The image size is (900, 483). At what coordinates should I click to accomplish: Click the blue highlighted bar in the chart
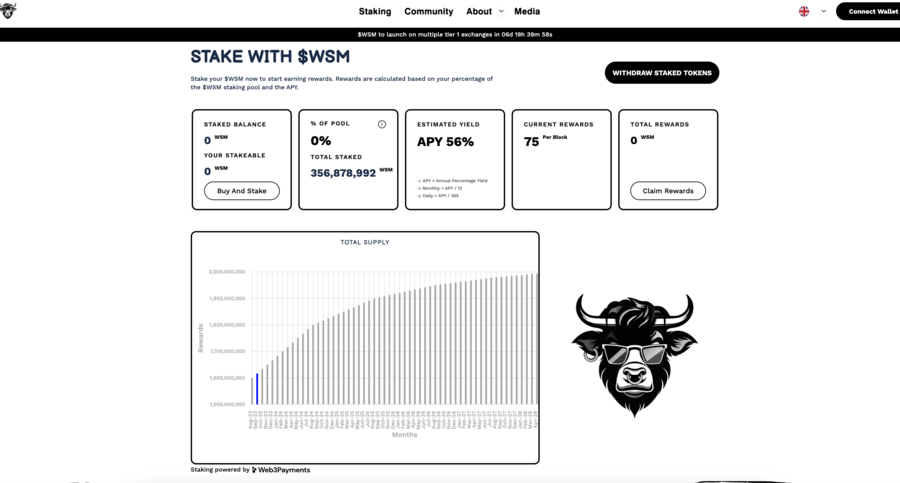click(x=257, y=389)
